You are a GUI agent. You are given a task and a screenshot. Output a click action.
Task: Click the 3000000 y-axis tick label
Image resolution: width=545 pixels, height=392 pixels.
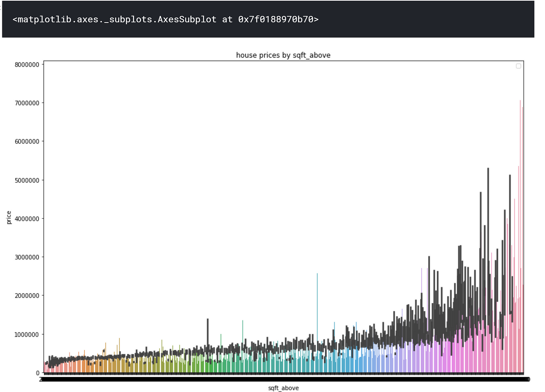pos(27,257)
